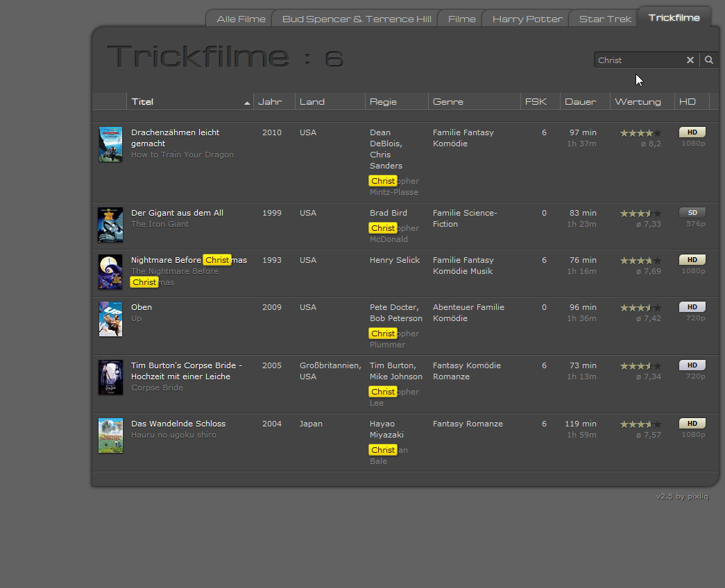Click the genre Fantasy Romanze
Screen dimensions: 725x588
(468, 424)
